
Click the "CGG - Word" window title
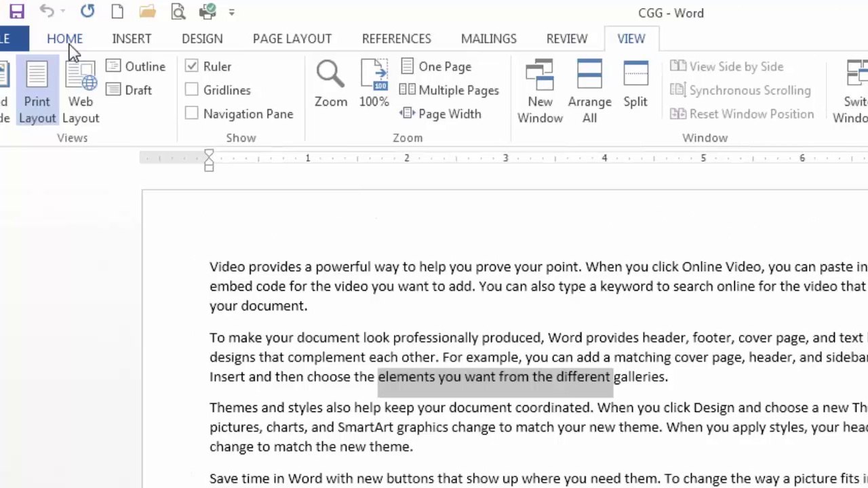click(671, 13)
